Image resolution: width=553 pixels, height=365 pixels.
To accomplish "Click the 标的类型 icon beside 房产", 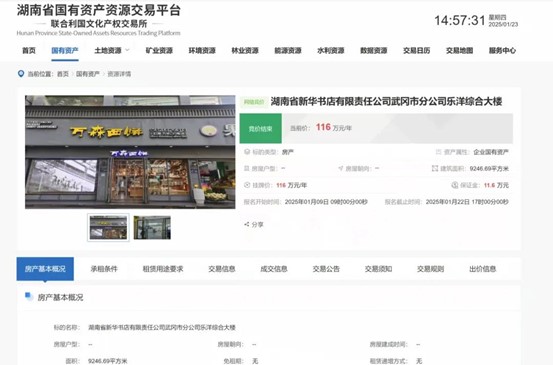I will click(x=247, y=152).
